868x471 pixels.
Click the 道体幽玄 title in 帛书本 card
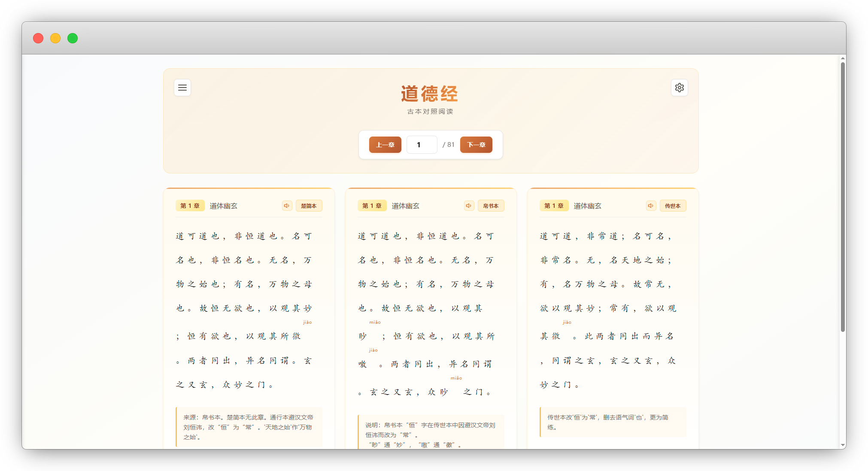pyautogui.click(x=405, y=206)
